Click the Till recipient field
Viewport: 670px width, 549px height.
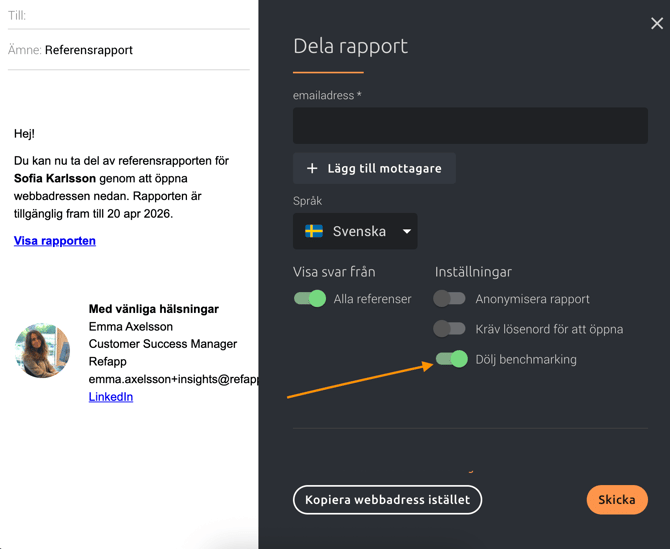coord(129,16)
